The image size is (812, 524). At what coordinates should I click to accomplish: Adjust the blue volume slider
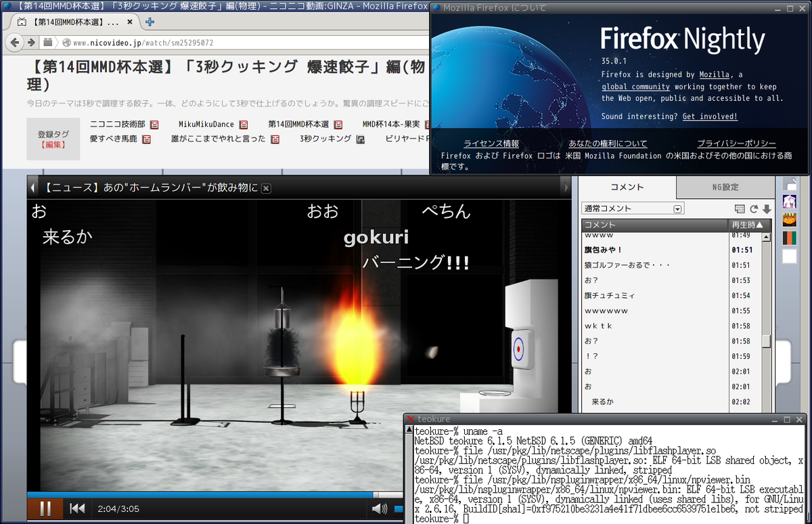tap(399, 509)
